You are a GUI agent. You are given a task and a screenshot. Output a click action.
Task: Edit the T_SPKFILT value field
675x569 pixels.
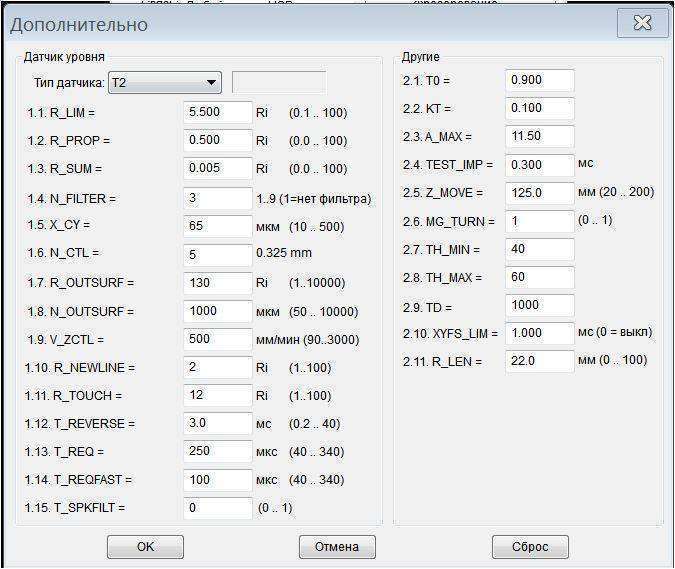[218, 508]
